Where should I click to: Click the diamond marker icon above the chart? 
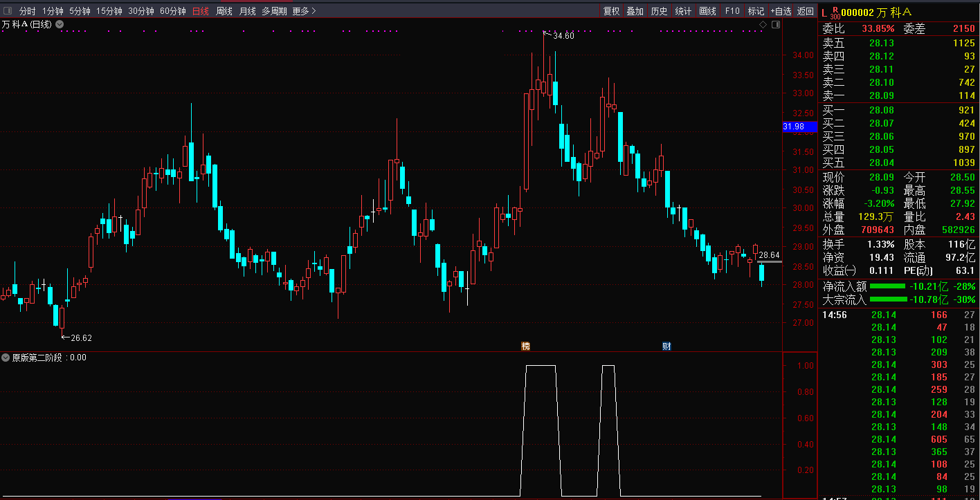pyautogui.click(x=763, y=24)
